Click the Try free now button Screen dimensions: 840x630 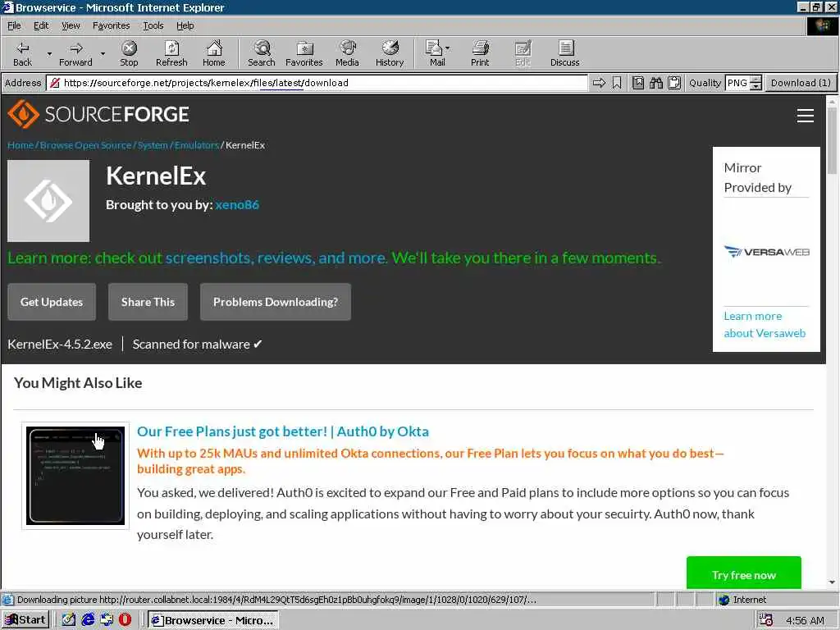(x=743, y=574)
